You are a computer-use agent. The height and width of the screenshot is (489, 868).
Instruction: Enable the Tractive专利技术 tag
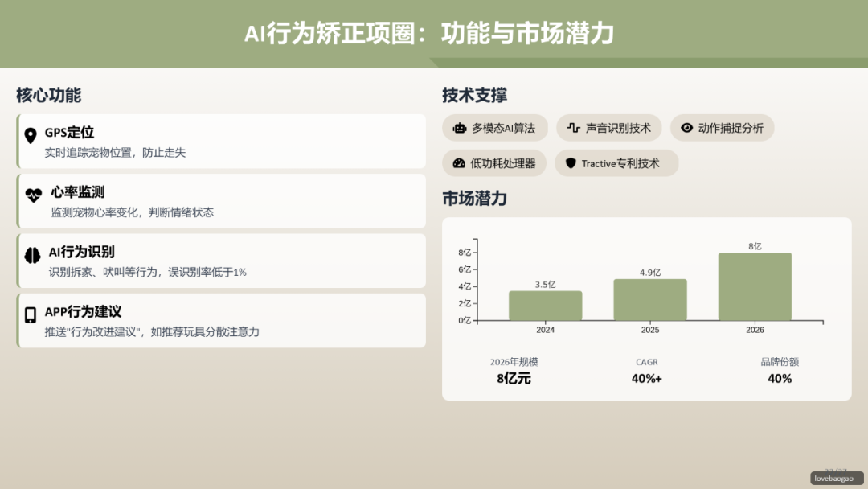pyautogui.click(x=616, y=162)
